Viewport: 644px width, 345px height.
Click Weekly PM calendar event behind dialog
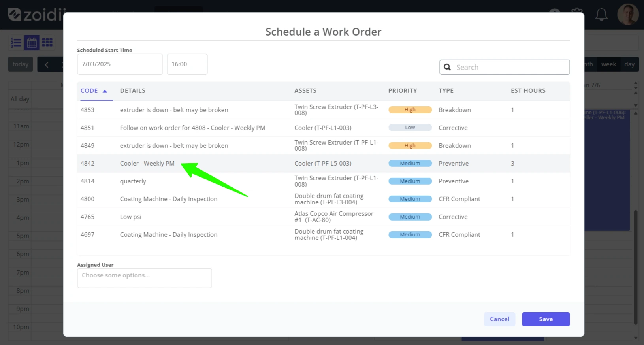[606, 170]
